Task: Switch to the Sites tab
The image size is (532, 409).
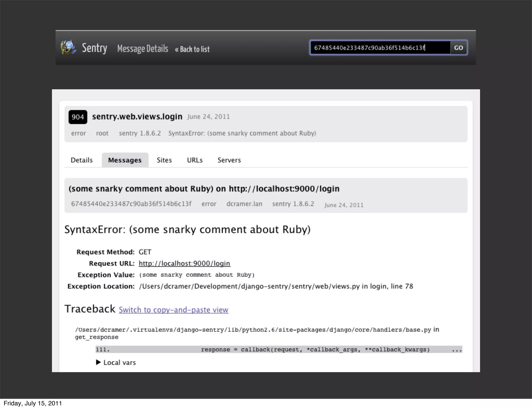Action: click(164, 160)
